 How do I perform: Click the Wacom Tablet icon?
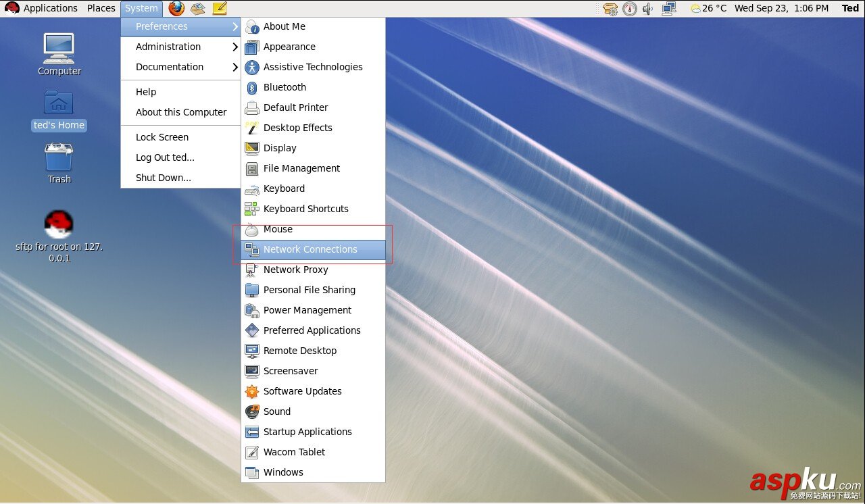coord(252,452)
